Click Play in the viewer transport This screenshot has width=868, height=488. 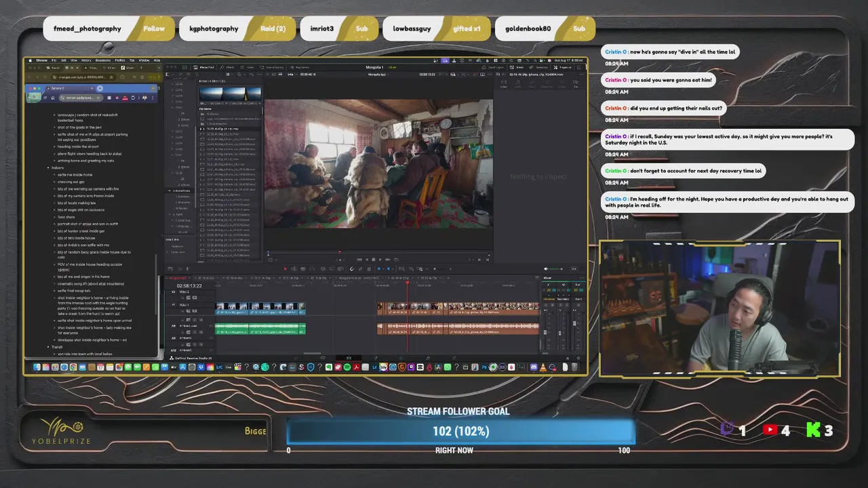point(380,260)
